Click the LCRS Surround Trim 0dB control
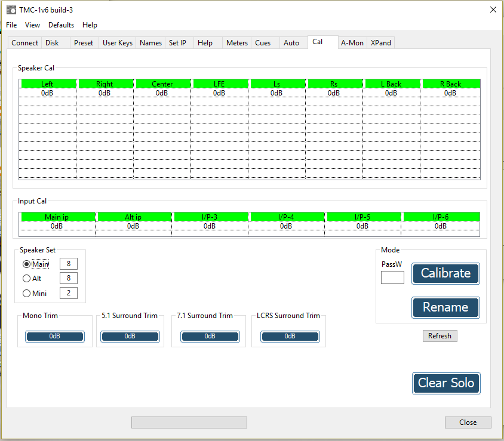The image size is (504, 441). coord(290,337)
